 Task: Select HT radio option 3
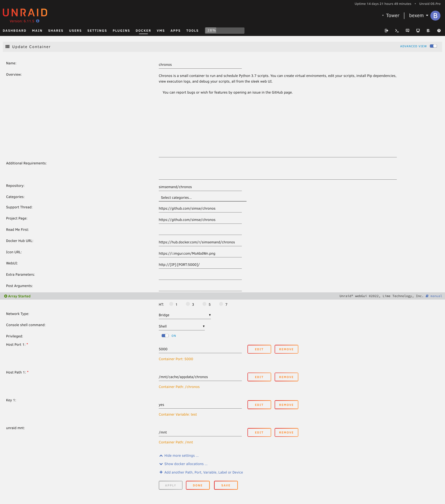click(188, 304)
